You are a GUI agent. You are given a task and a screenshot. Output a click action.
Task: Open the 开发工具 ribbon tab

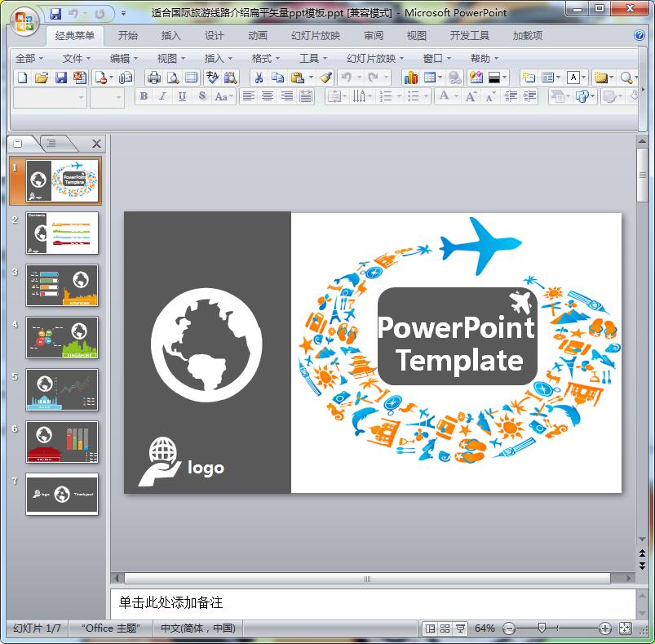point(470,36)
